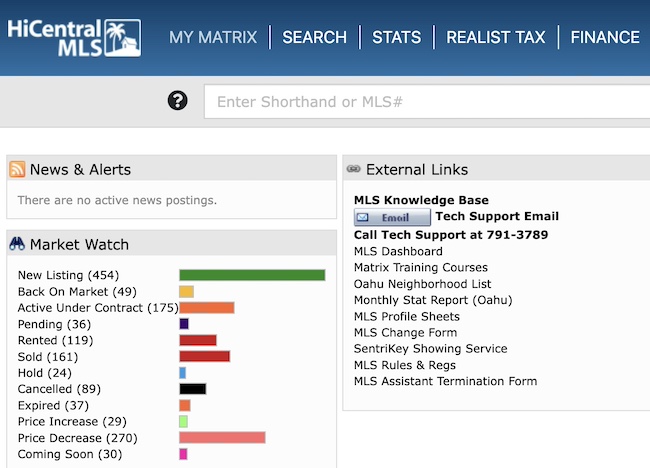The image size is (650, 468).
Task: Click the yellow Back On Market bar
Action: pyautogui.click(x=187, y=291)
